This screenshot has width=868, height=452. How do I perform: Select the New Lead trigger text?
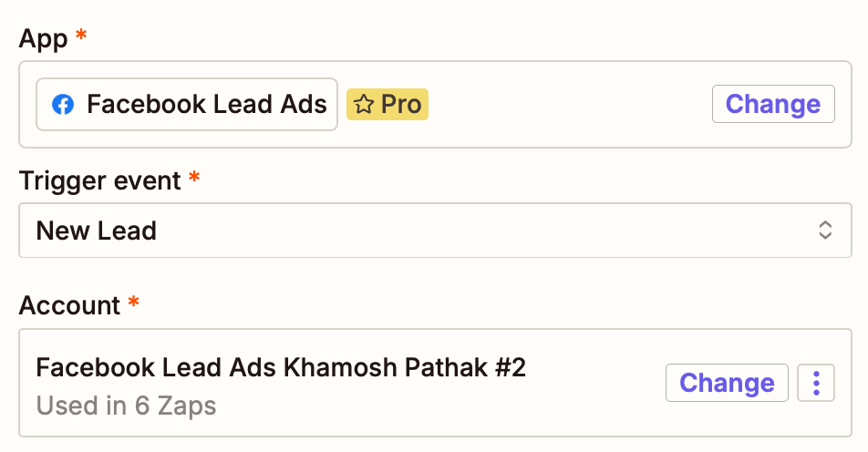point(96,231)
